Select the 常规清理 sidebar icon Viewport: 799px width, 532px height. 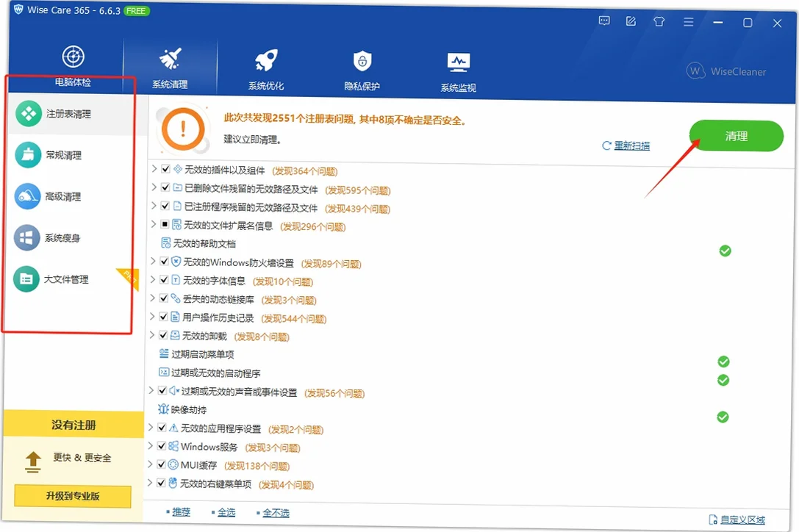28,154
